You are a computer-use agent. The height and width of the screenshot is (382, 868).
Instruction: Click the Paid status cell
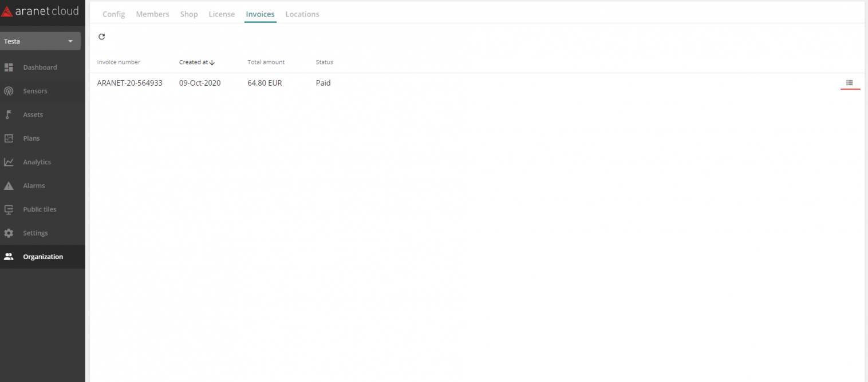(323, 83)
